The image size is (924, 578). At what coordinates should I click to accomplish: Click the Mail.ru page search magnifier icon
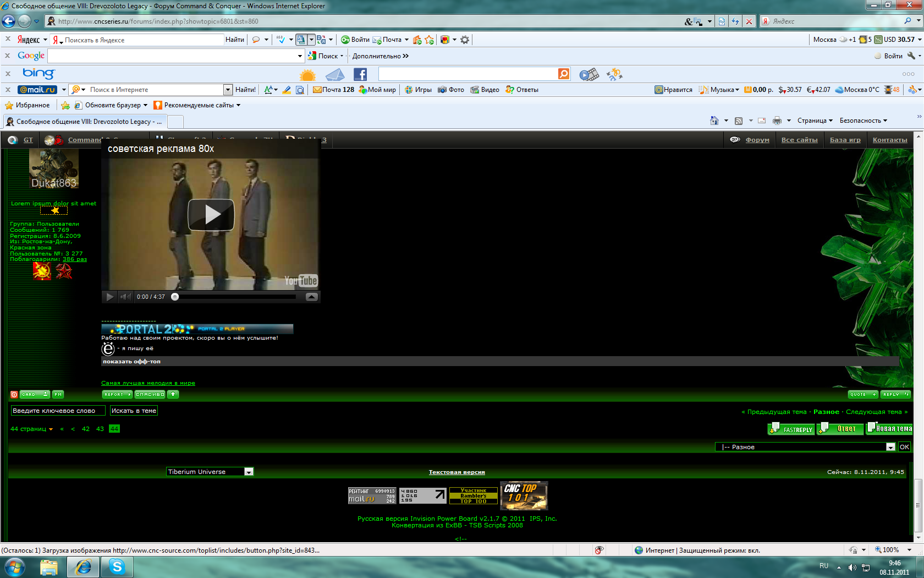[300, 90]
